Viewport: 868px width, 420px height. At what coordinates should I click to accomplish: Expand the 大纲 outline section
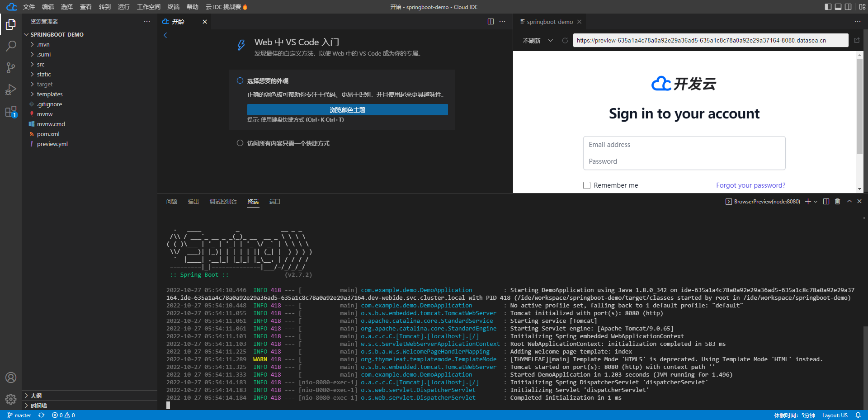click(90, 396)
